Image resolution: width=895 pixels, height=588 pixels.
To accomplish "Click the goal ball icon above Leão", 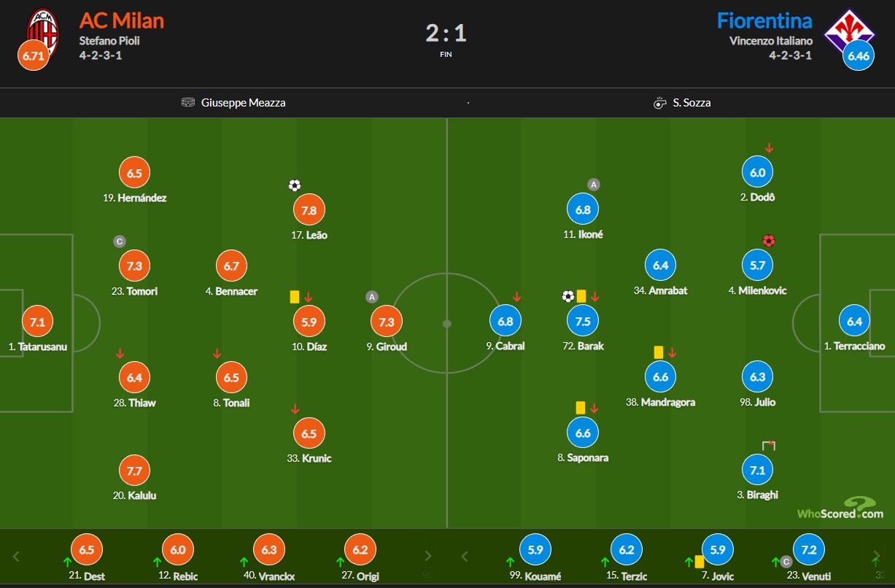I will click(295, 185).
